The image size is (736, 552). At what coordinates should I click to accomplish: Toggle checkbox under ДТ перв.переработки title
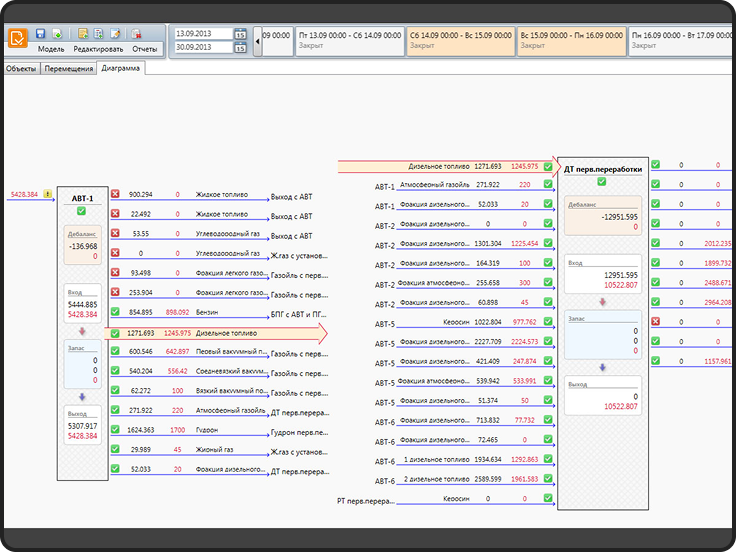pos(601,182)
